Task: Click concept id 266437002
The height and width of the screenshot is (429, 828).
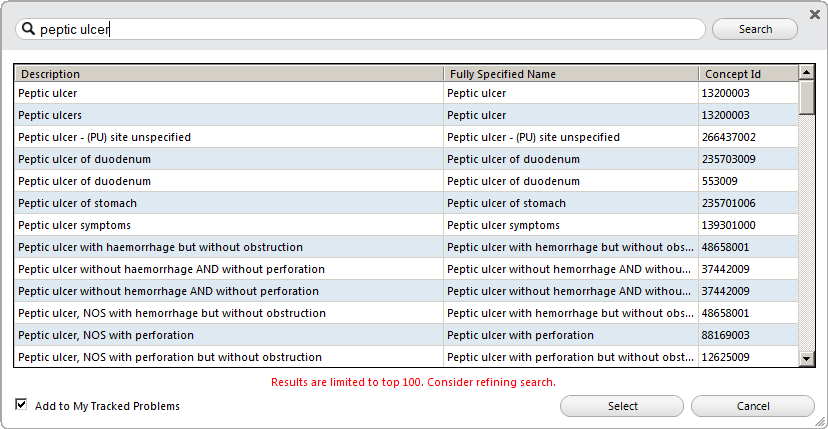Action: tap(728, 137)
